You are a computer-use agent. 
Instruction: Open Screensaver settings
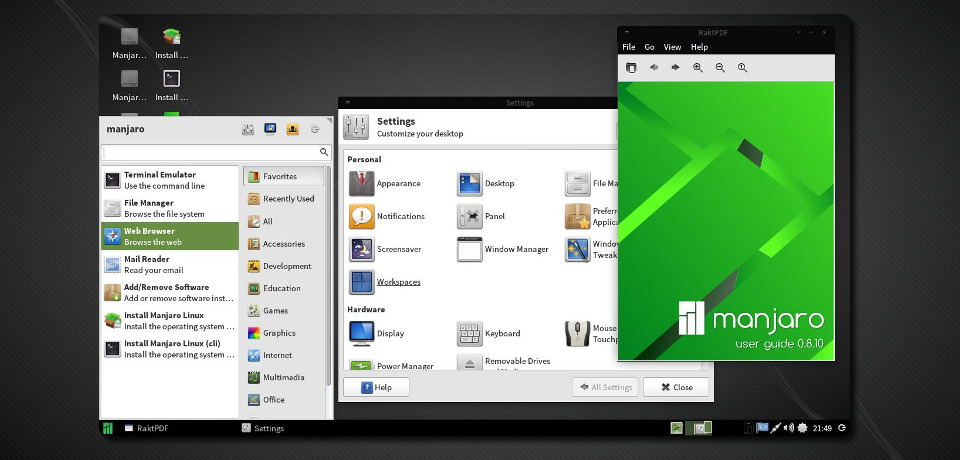386,249
